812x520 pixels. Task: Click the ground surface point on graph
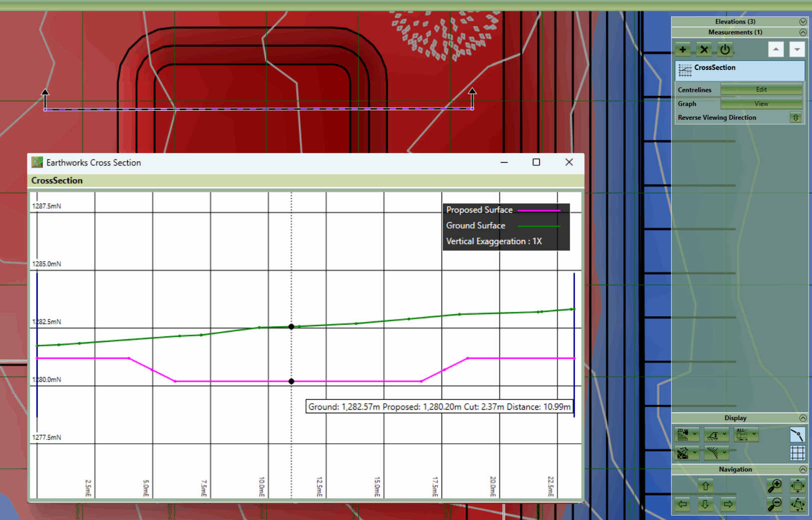pos(292,327)
